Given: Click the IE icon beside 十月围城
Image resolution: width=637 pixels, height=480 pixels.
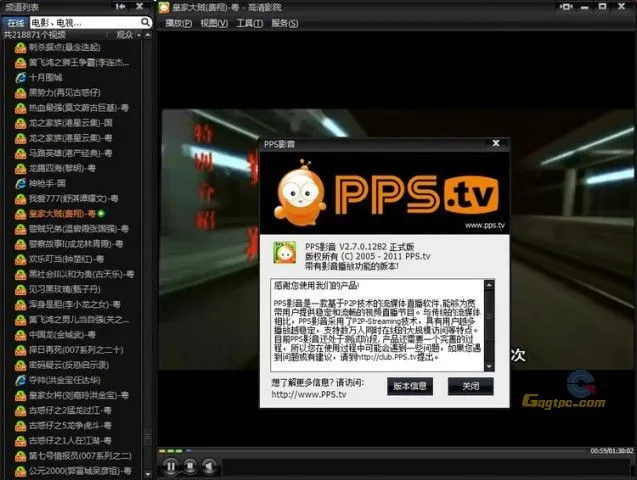Looking at the screenshot, I should point(20,78).
